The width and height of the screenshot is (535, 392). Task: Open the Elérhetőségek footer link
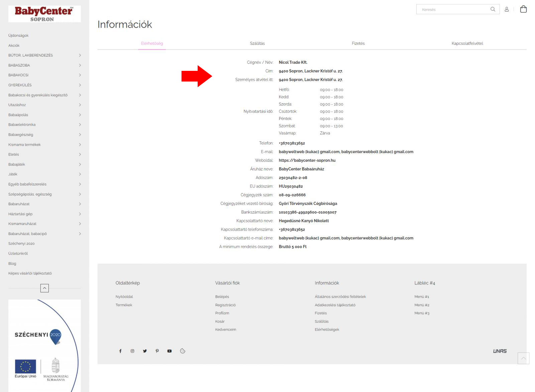327,330
